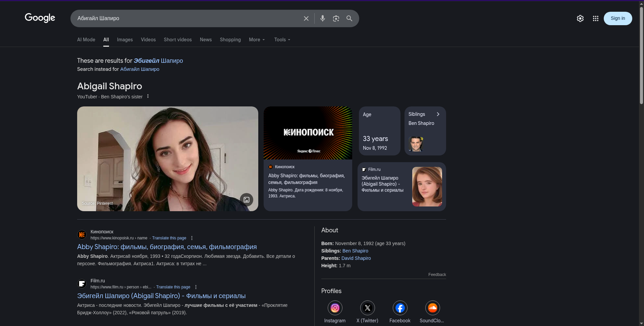
Task: Switch to Images tab
Action: coord(125,40)
